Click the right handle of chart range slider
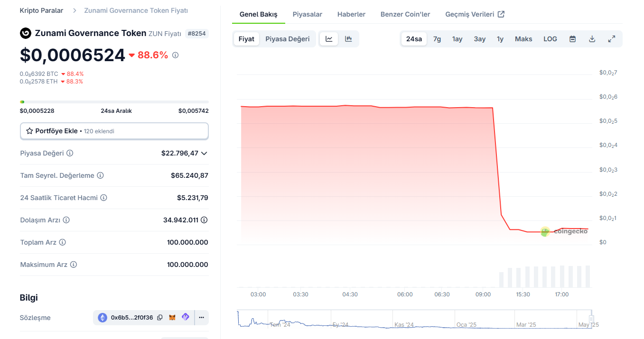Image resolution: width=644 pixels, height=339 pixels. (x=591, y=319)
